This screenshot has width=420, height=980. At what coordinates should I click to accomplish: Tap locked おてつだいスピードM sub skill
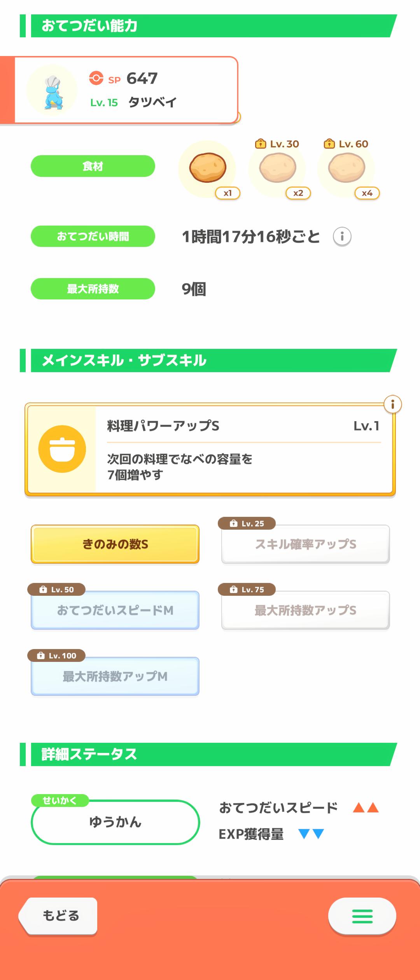(x=115, y=610)
